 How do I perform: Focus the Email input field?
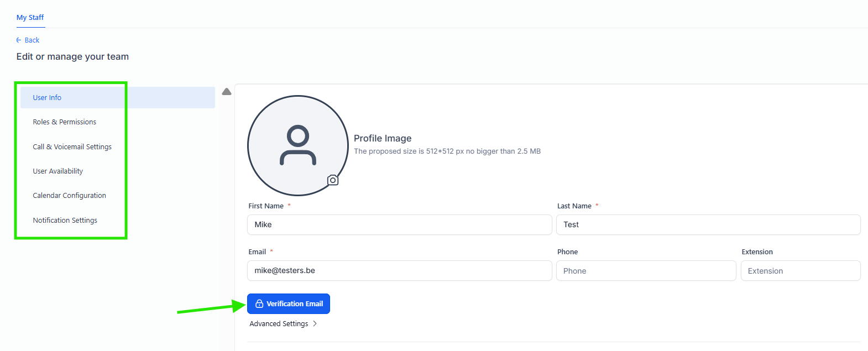pyautogui.click(x=399, y=270)
